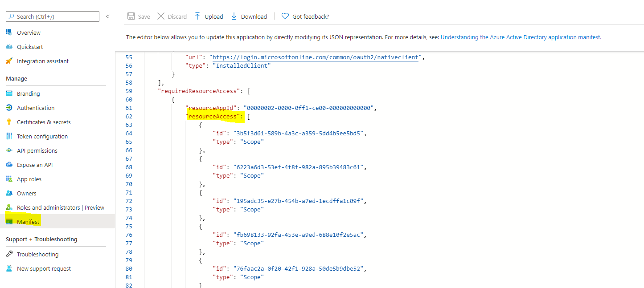
Task: Click the Branding icon
Action: click(9, 93)
